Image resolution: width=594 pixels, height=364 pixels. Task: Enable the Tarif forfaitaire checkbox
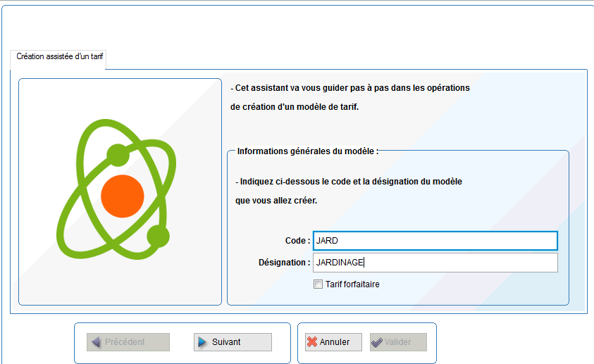point(318,284)
